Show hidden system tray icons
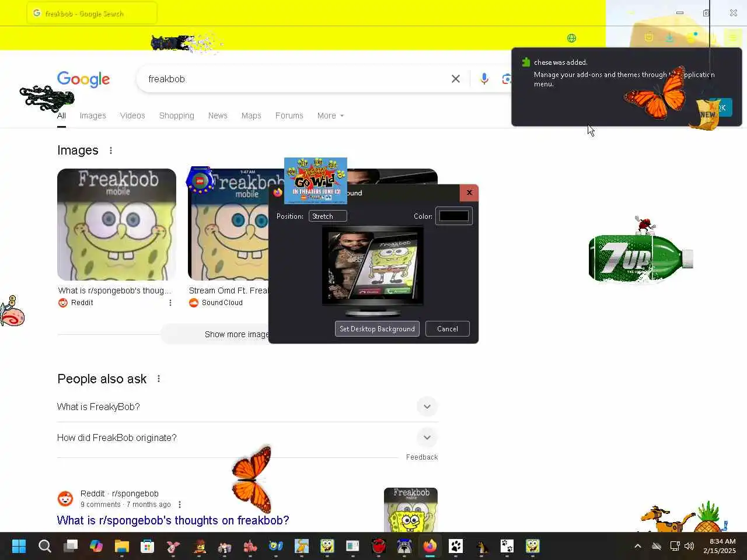This screenshot has width=747, height=560. 637,546
